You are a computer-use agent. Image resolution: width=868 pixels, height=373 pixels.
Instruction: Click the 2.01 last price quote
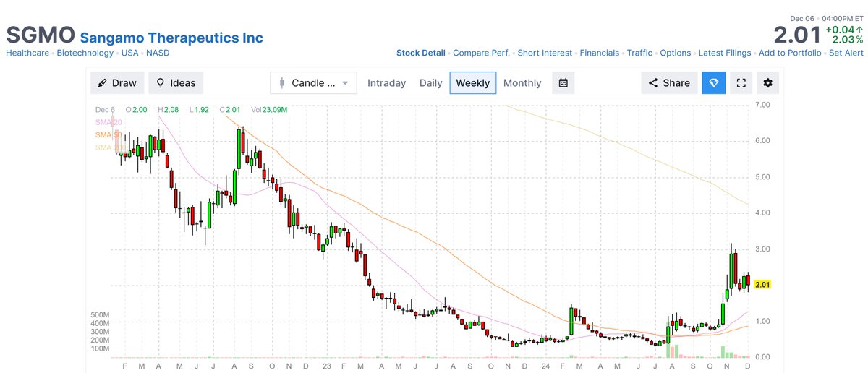797,34
